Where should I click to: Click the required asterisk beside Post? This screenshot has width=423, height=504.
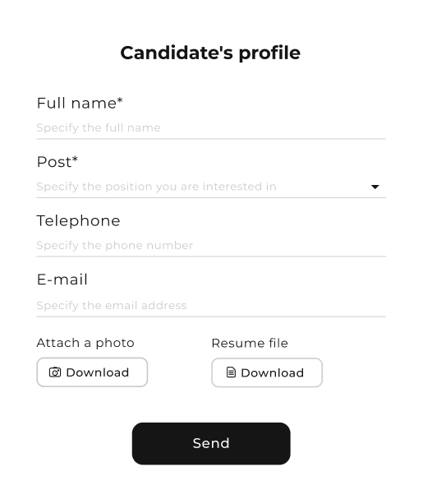(75, 159)
